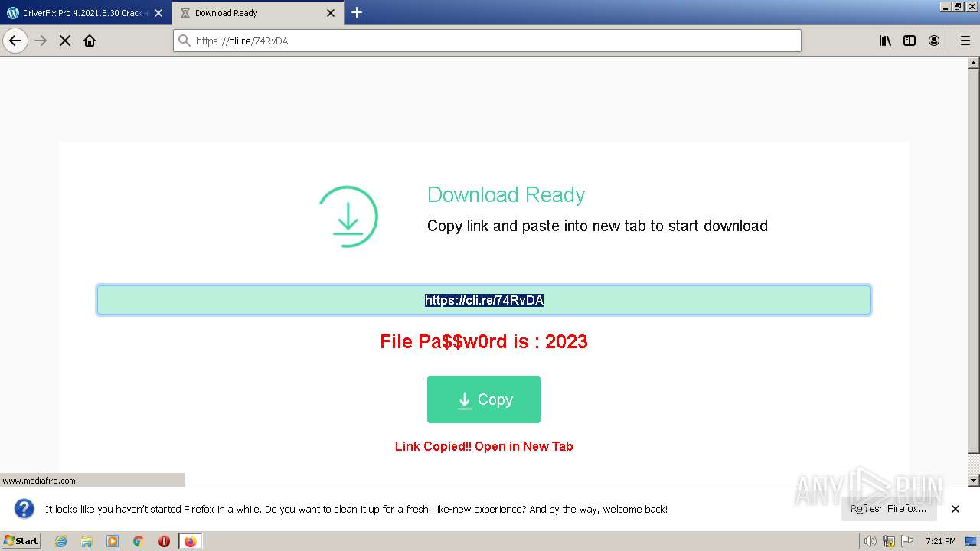Click Link Copied Open in New Tab text
The height and width of the screenshot is (551, 980).
point(484,446)
